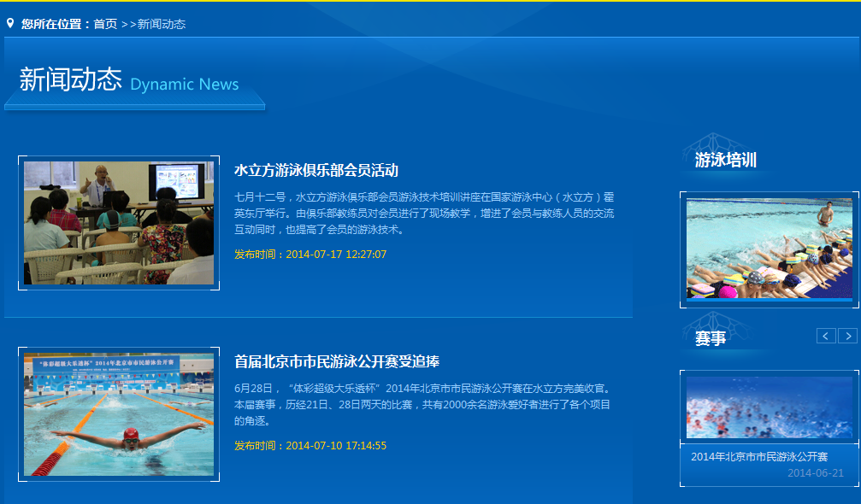Open the 首届北京市市民游泳公开赛受追捧 article title

(x=337, y=361)
